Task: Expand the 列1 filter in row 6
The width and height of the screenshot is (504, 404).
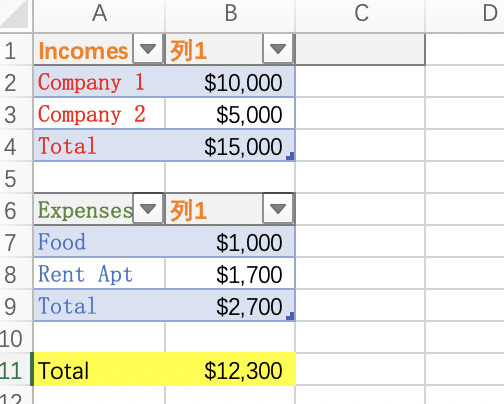Action: pos(278,209)
